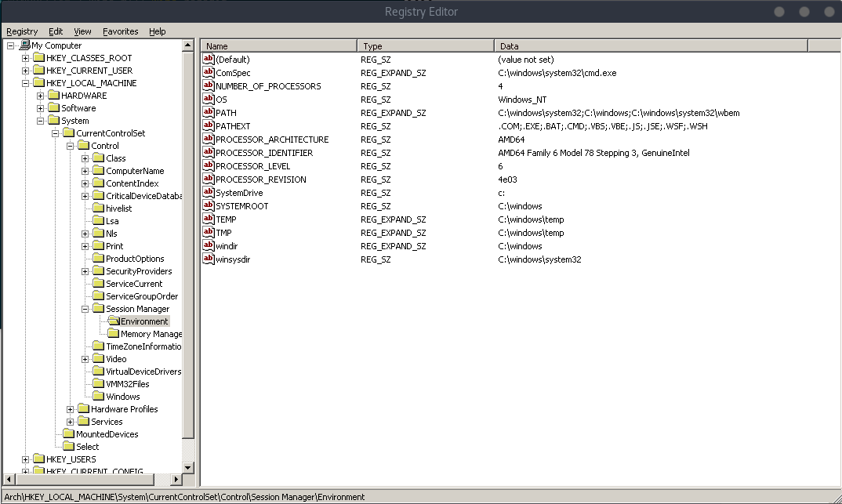Image resolution: width=842 pixels, height=504 pixels.
Task: Click the string icon beside PROCESSOR_ARCHITECTURE
Action: [x=209, y=139]
